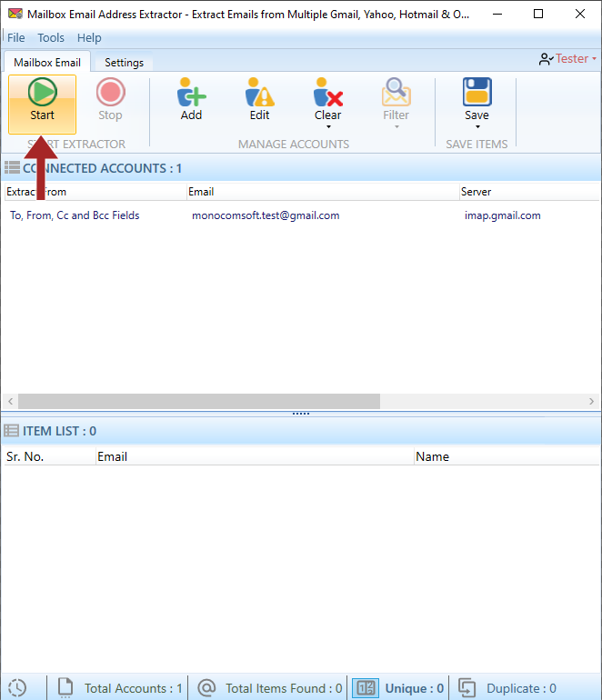Click the Start extractor button
The height and width of the screenshot is (700, 602).
tap(42, 105)
